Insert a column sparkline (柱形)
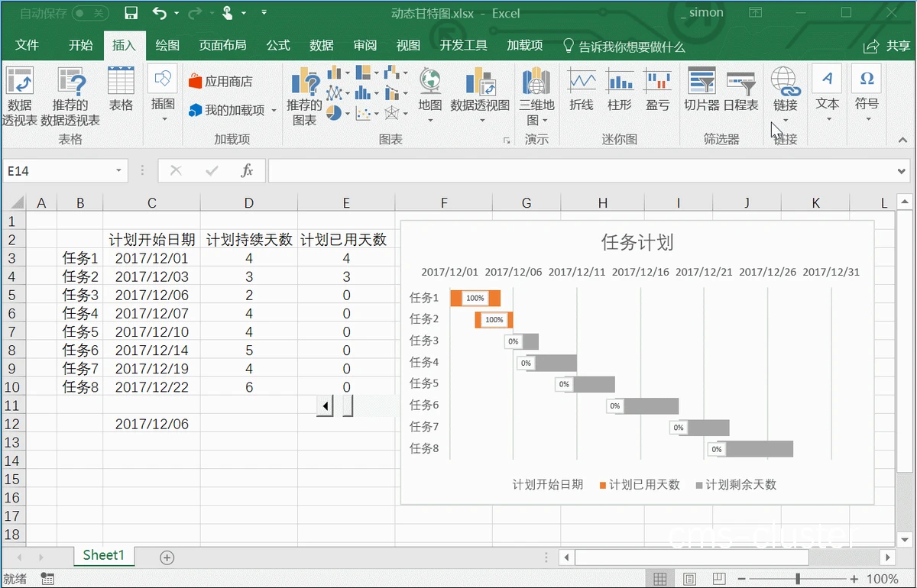The height and width of the screenshot is (588, 917). tap(620, 90)
